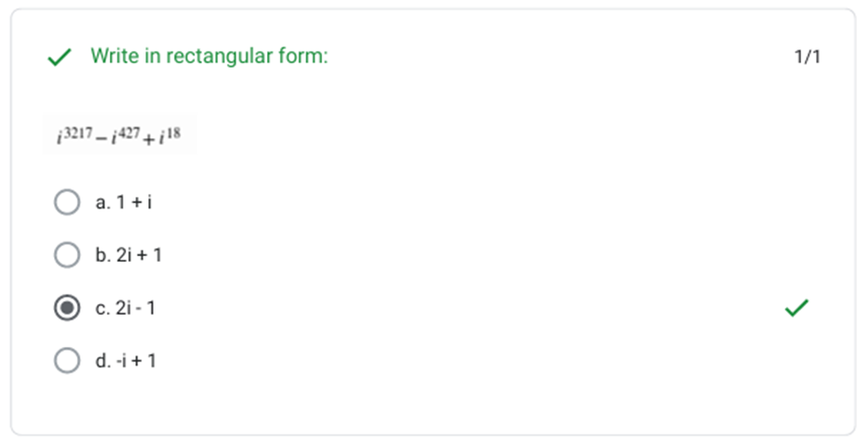Click the answer label "a. 1 + i"
The height and width of the screenshot is (443, 868).
(123, 202)
